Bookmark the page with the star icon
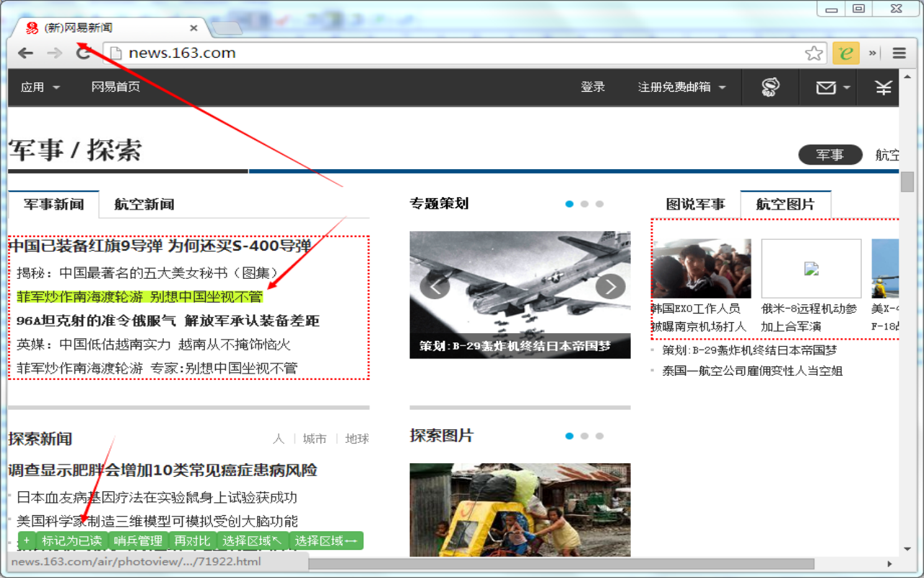 click(x=814, y=52)
